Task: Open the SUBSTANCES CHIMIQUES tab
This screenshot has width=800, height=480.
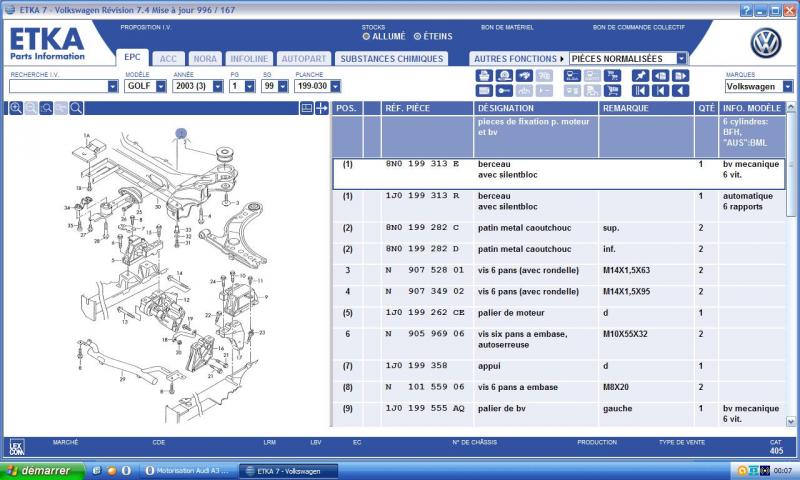Action: 391,59
